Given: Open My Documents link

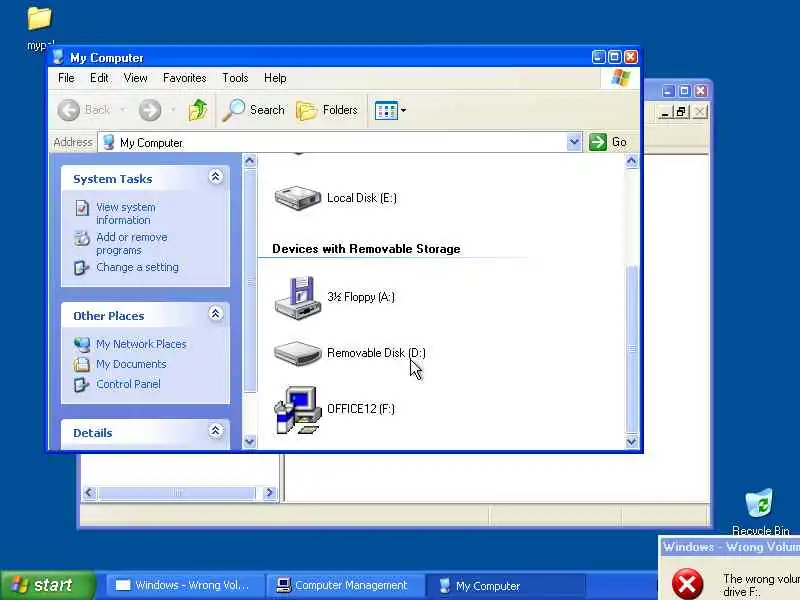Looking at the screenshot, I should pos(131,364).
